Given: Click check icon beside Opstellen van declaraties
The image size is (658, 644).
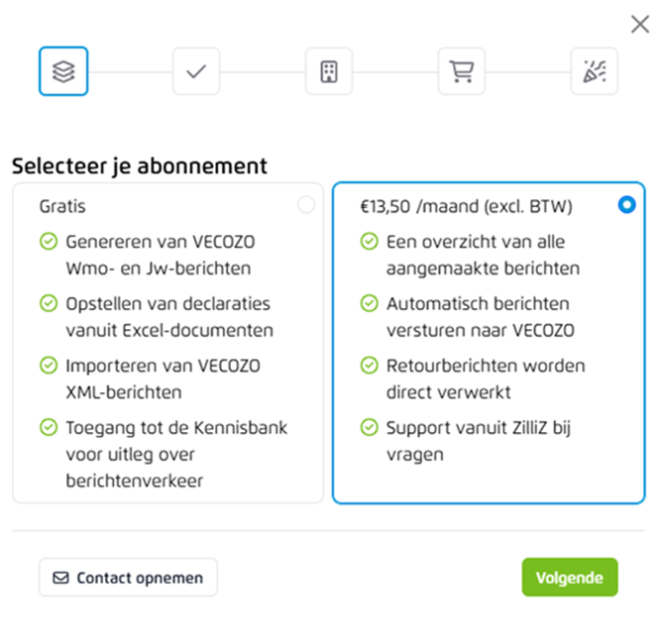Looking at the screenshot, I should tap(48, 303).
